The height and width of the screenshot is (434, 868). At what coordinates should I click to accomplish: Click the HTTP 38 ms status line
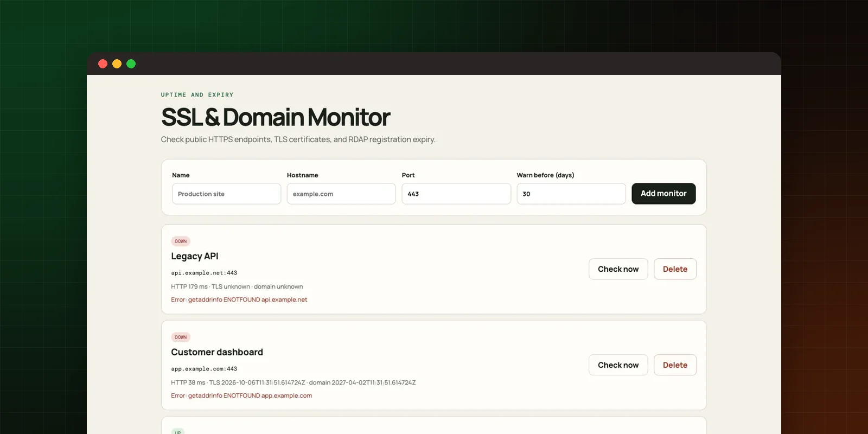[x=293, y=382]
